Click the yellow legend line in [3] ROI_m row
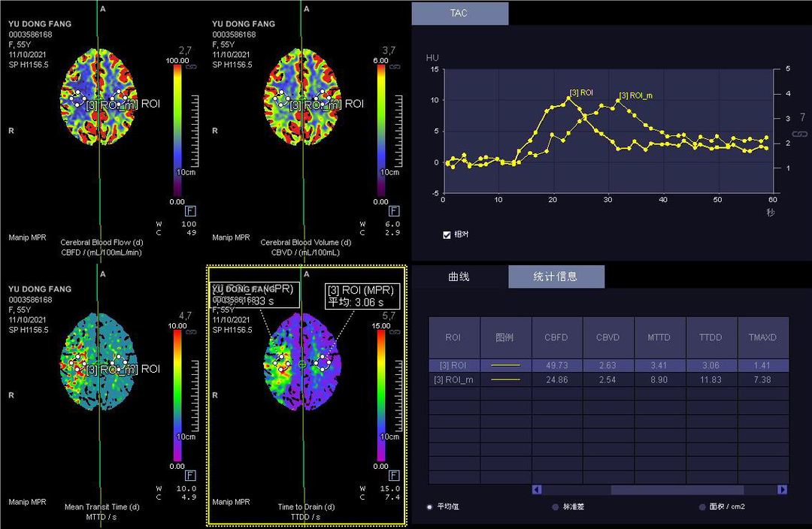 point(505,379)
